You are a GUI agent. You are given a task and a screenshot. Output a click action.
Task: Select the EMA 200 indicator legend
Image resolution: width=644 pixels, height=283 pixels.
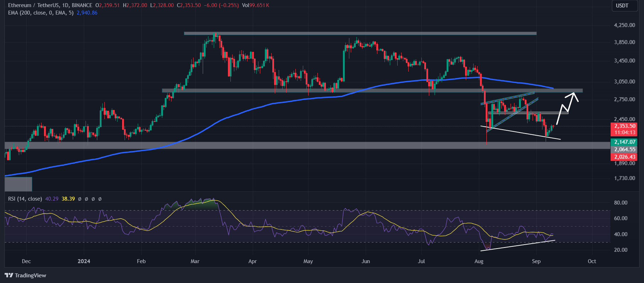point(41,13)
